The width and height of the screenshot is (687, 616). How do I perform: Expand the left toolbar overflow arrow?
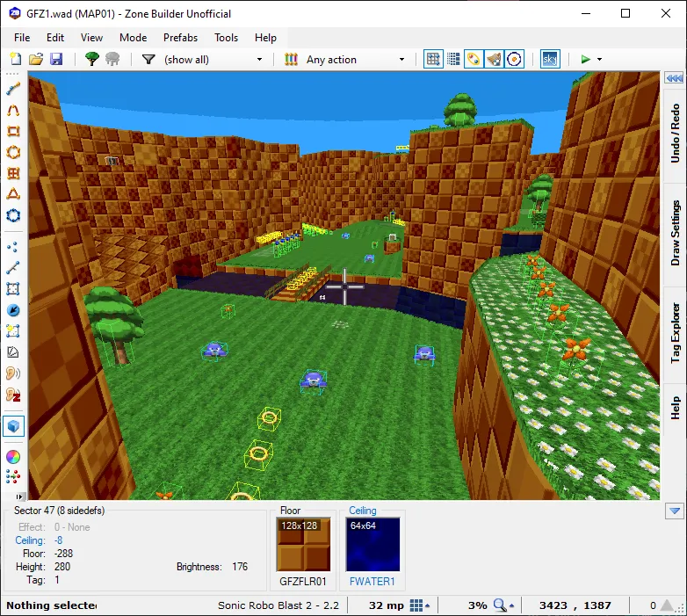pos(18,496)
